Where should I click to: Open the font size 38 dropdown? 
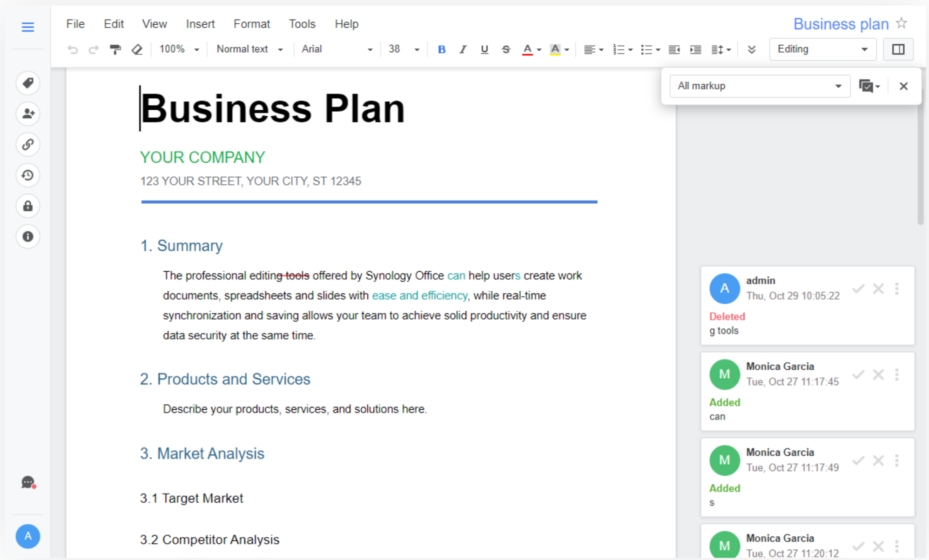tap(404, 49)
